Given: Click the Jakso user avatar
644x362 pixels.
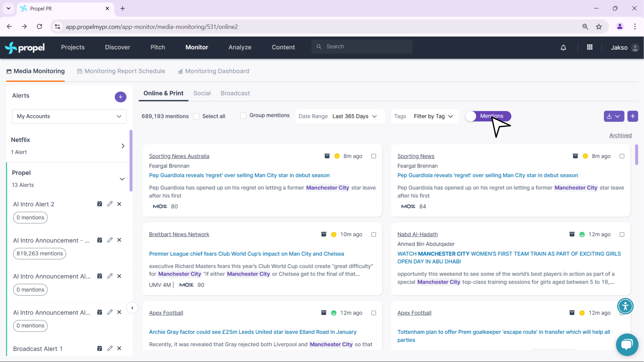Looking at the screenshot, I should pos(635,48).
